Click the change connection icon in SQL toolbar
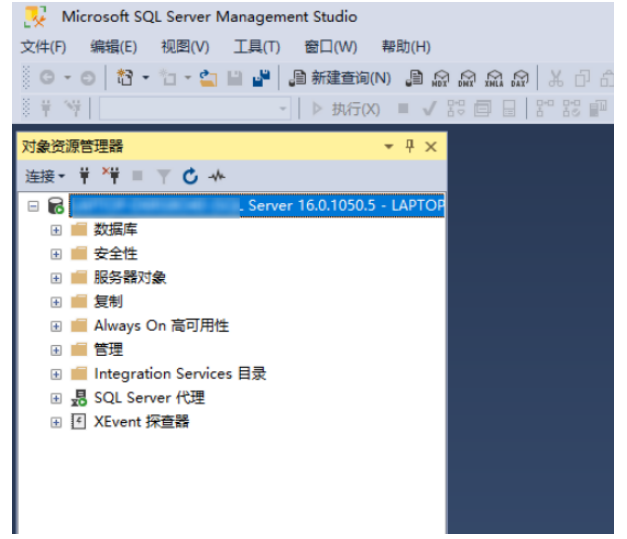The width and height of the screenshot is (627, 539). coord(73,108)
